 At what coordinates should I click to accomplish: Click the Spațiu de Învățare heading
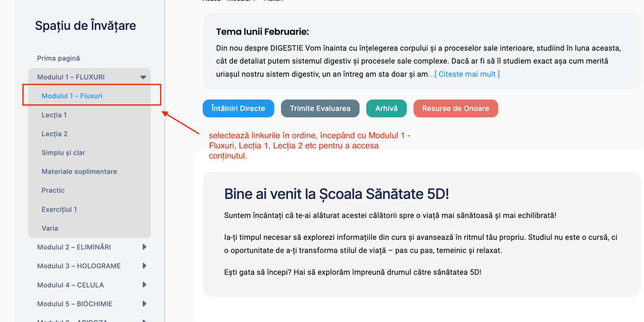tap(85, 26)
